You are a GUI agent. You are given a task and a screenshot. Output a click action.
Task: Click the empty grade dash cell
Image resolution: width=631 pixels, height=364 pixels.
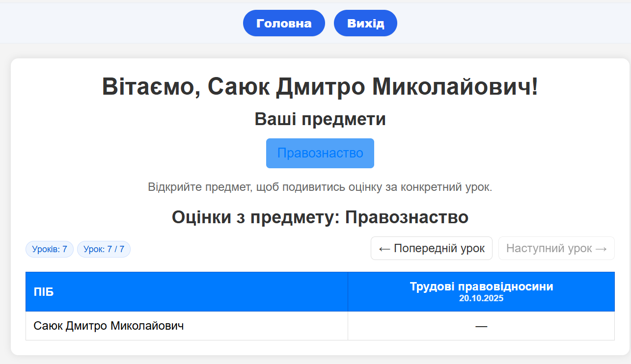(481, 326)
